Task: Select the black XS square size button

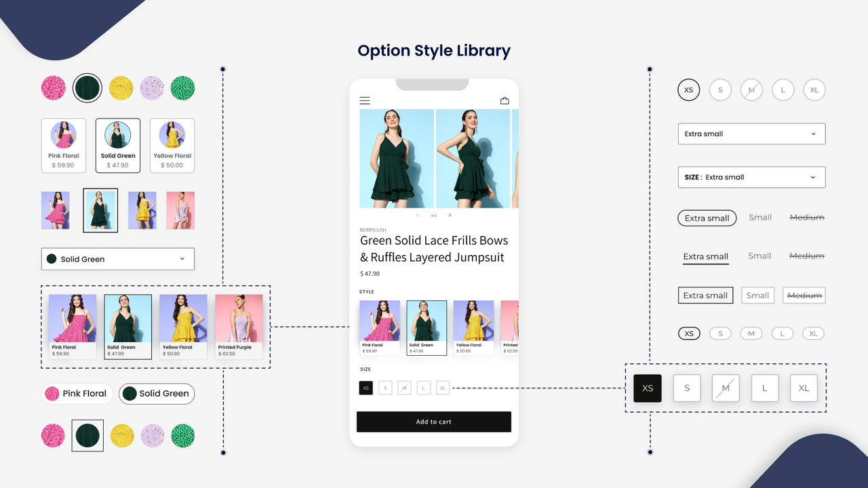Action: pyautogui.click(x=647, y=388)
